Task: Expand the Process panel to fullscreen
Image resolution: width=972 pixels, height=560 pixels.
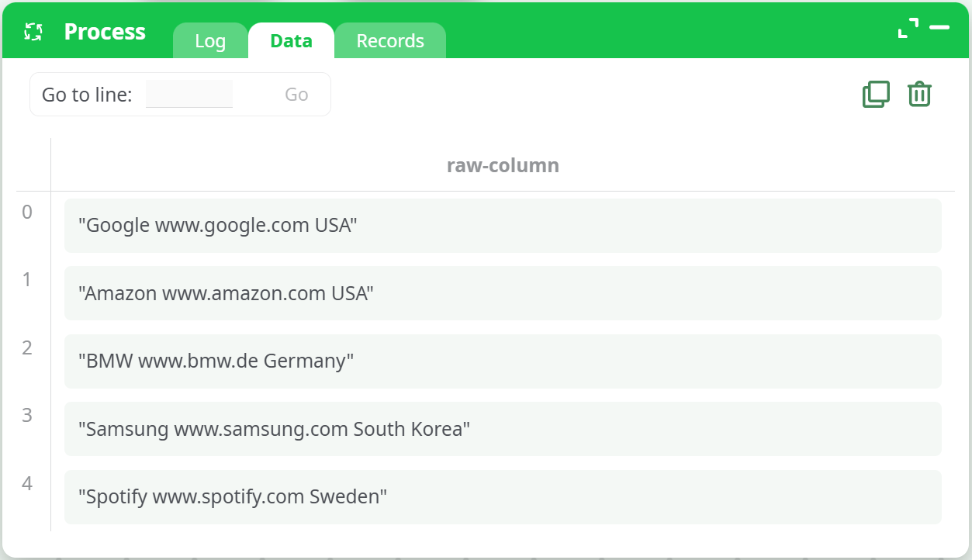Action: [908, 28]
